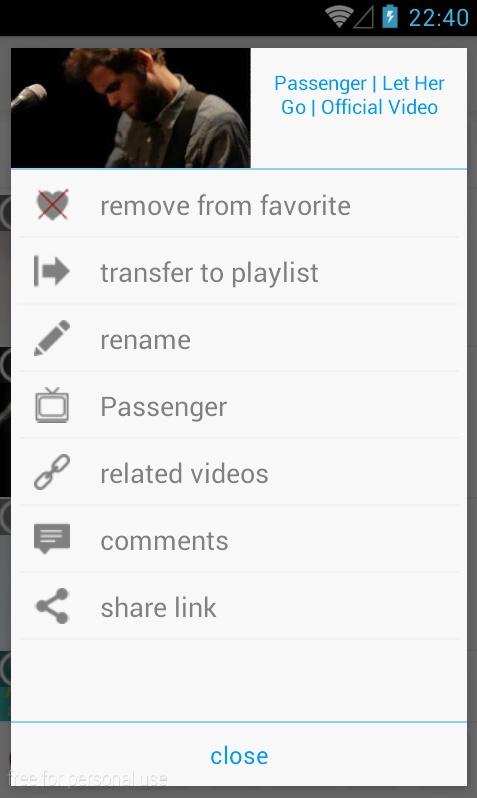Tap the comments speech bubble icon
Screen dimensions: 477x798
click(52, 539)
